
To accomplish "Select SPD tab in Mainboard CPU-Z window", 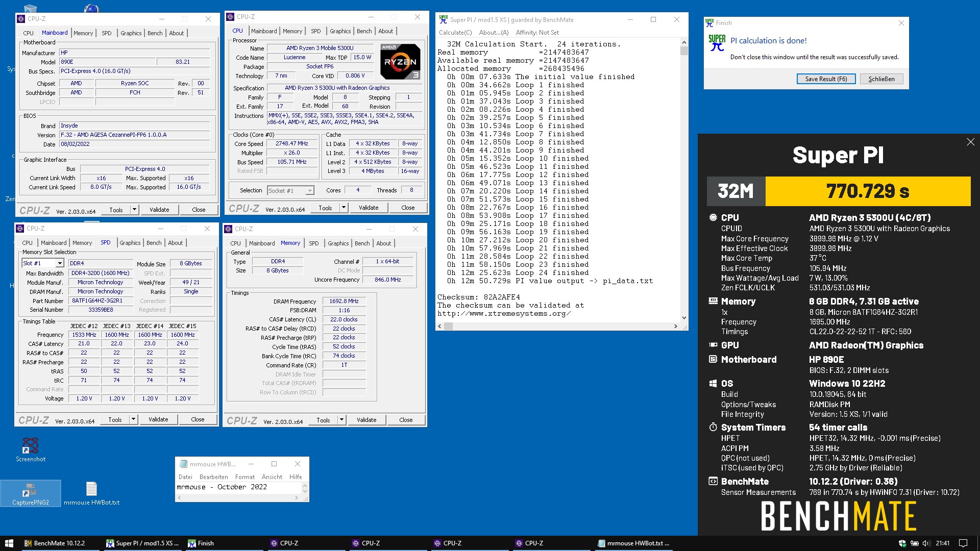I will (x=106, y=33).
